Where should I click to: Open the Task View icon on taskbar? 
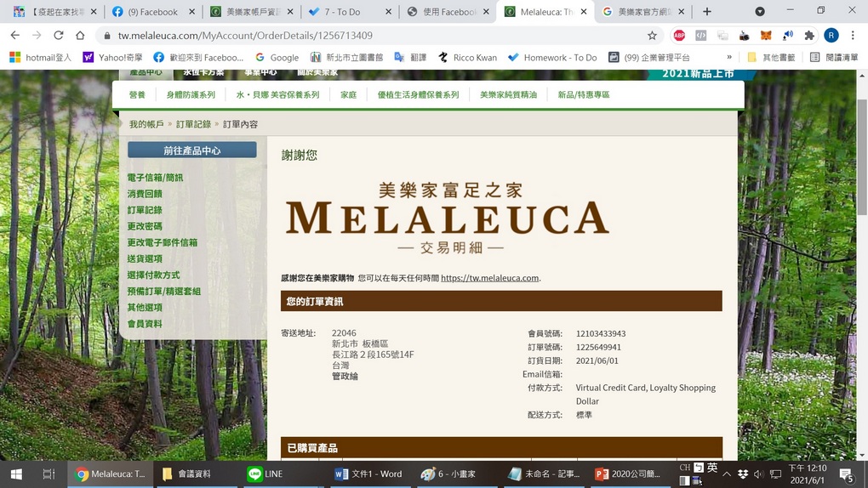point(49,474)
